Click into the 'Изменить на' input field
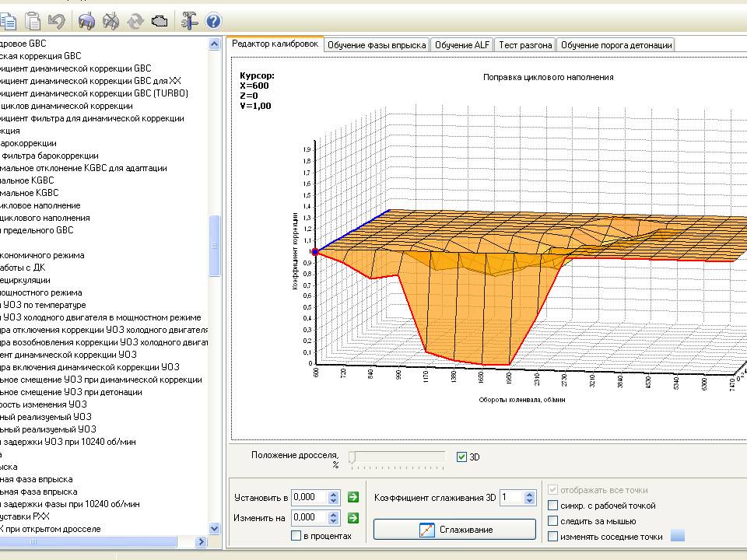Image resolution: width=747 pixels, height=560 pixels. tap(310, 518)
